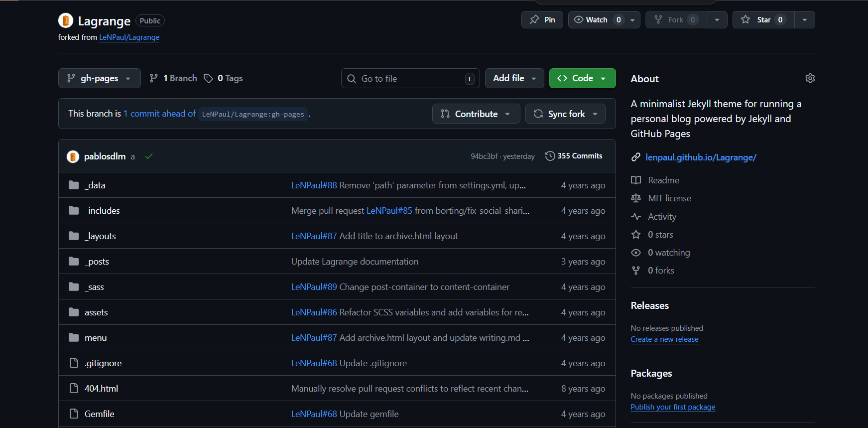Pin the Lagrange repository
Viewport: 868px width, 428px height.
tap(542, 20)
